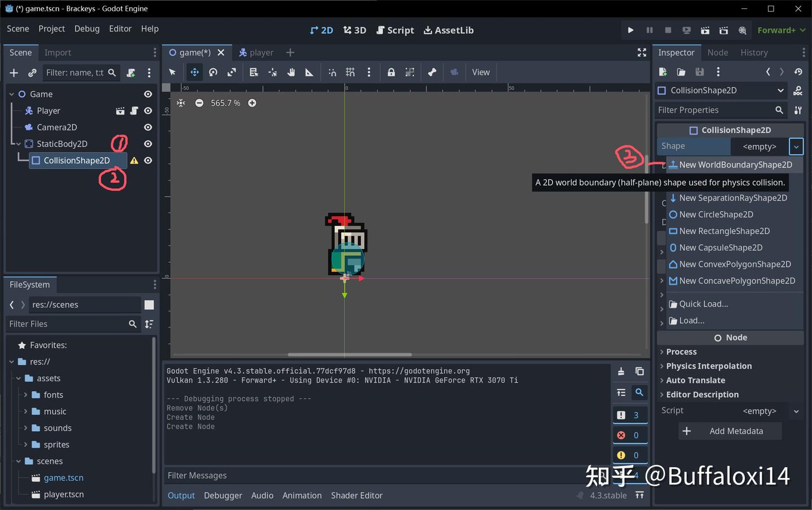The image size is (812, 510).
Task: Choose New RectangleShape2D from the shape list
Action: [x=724, y=231]
